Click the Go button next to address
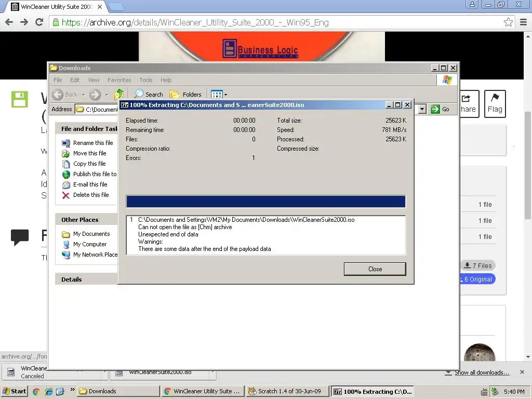Image resolution: width=532 pixels, height=399 pixels. tap(440, 109)
